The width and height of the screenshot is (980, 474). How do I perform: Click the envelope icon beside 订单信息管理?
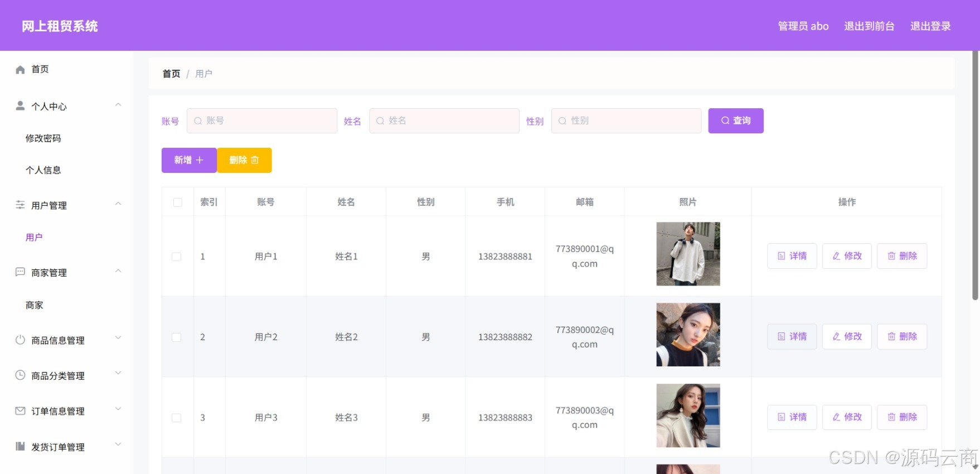point(20,411)
